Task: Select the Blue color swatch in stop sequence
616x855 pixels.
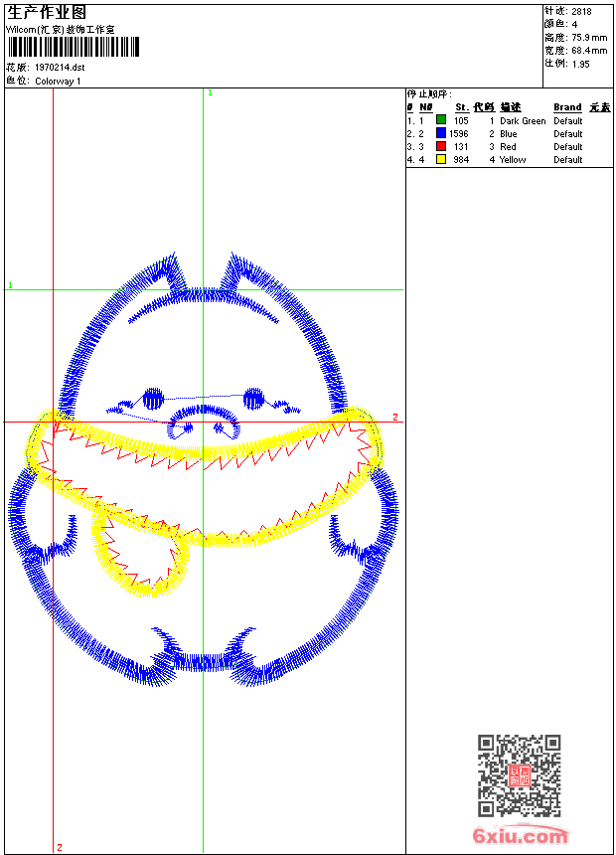Action: (x=441, y=133)
